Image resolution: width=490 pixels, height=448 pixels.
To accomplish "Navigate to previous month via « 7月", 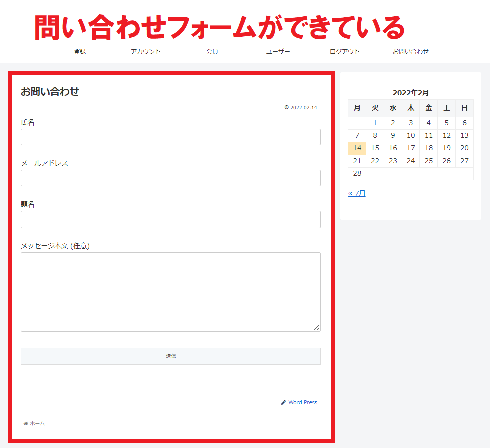I will pos(357,193).
